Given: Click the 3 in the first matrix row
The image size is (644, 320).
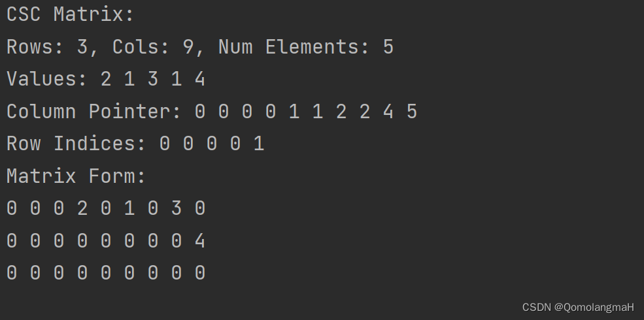Looking at the screenshot, I should click(x=177, y=208).
